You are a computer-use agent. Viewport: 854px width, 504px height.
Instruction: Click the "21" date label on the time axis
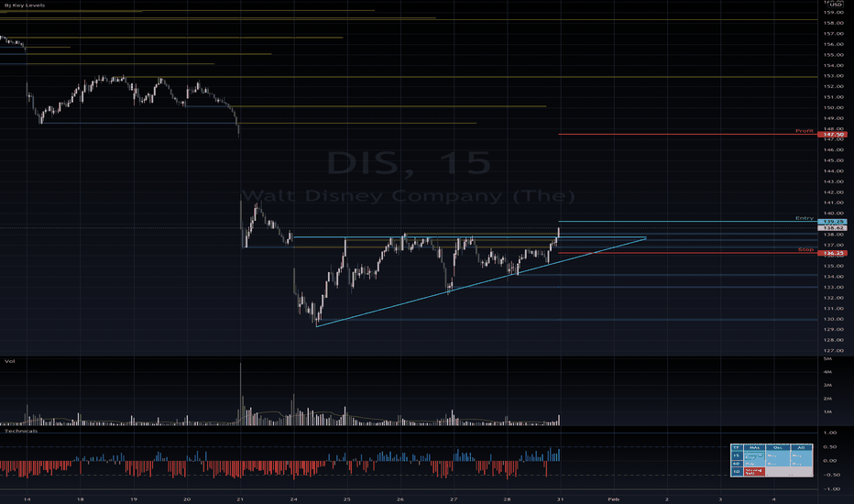[240, 499]
